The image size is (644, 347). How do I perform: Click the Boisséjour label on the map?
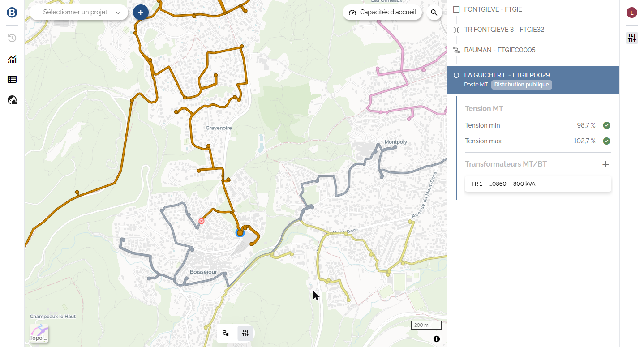click(203, 272)
